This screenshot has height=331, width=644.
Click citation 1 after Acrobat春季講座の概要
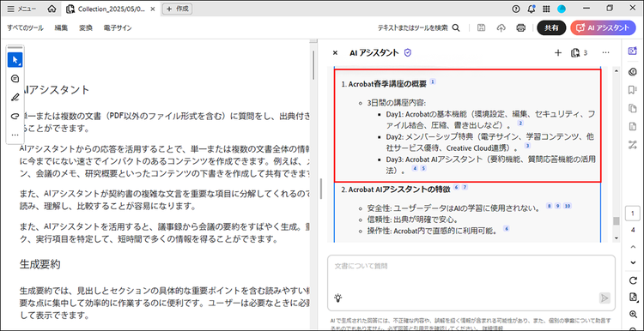(x=433, y=81)
